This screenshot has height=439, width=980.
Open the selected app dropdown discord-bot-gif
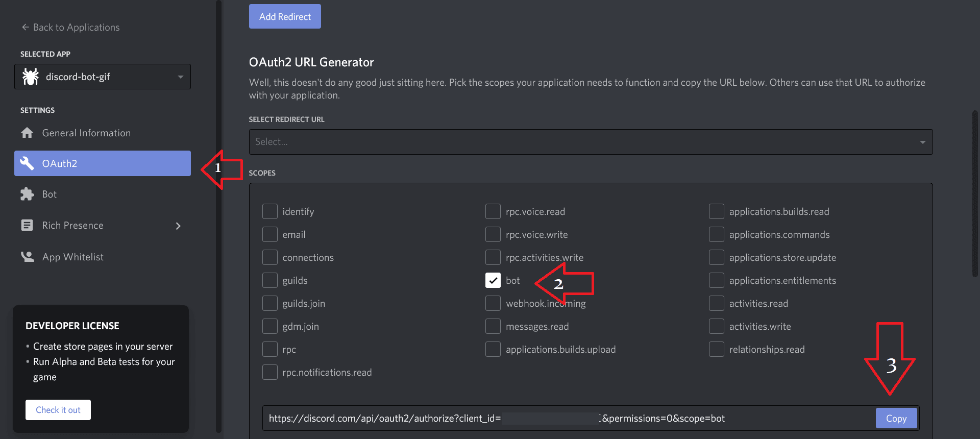coord(103,77)
